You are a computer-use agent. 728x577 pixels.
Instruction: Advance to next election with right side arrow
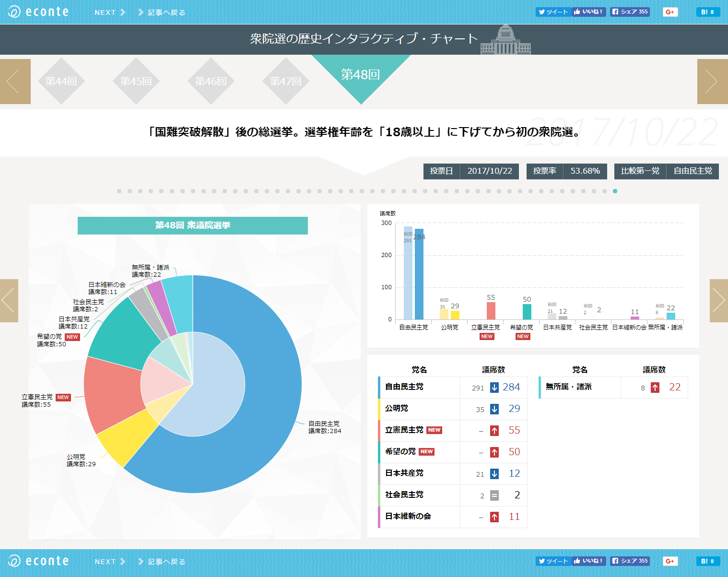click(719, 301)
